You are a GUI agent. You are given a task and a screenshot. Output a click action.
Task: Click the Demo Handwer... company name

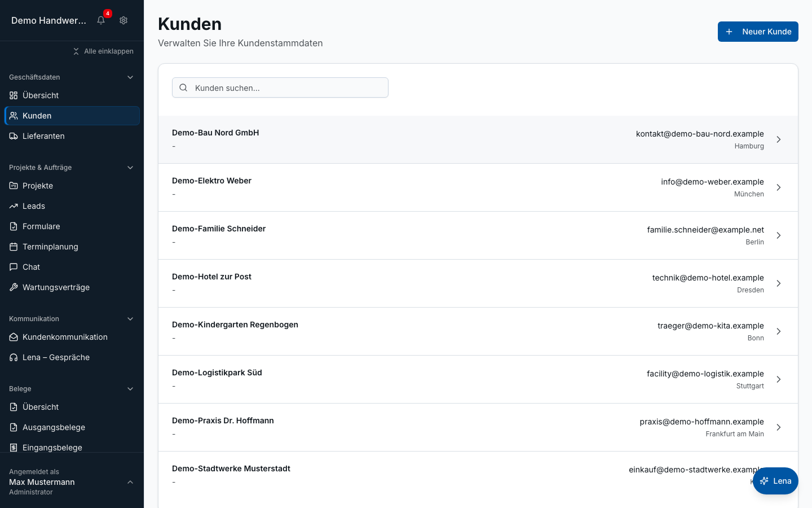click(48, 20)
